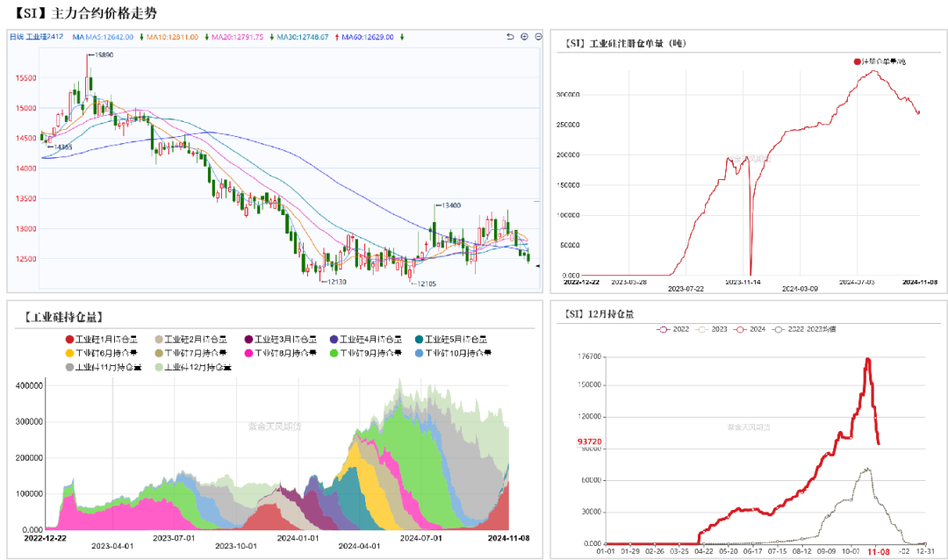Toggle 工业硅12月持仓量 legend entry
This screenshot has width=948, height=560.
(187, 368)
